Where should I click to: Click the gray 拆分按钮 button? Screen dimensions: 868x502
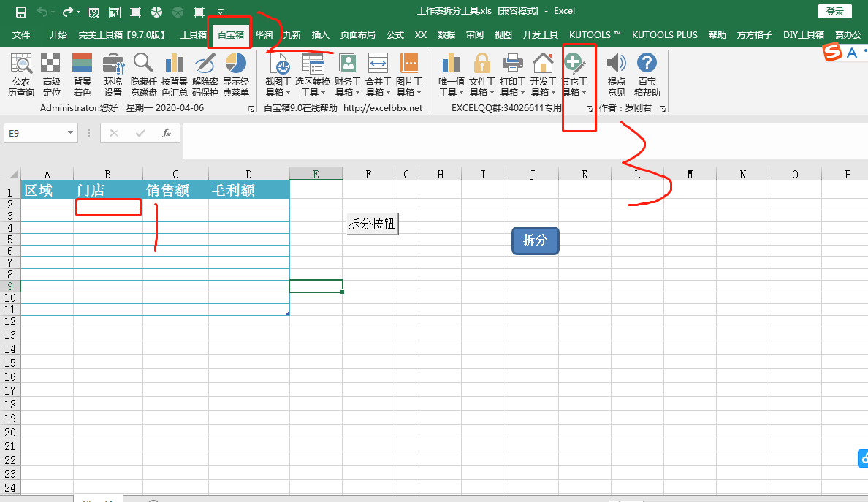click(x=371, y=224)
